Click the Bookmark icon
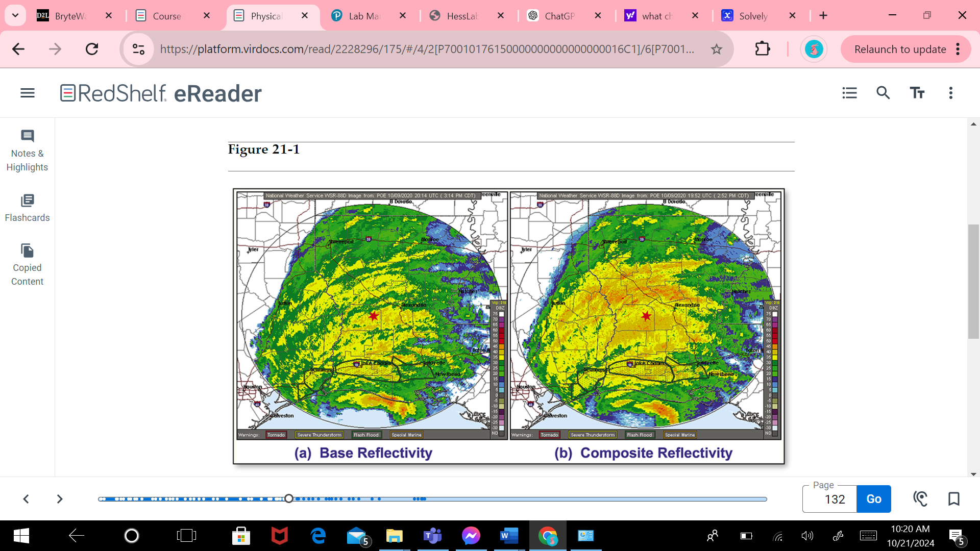980x551 pixels. [x=954, y=499]
